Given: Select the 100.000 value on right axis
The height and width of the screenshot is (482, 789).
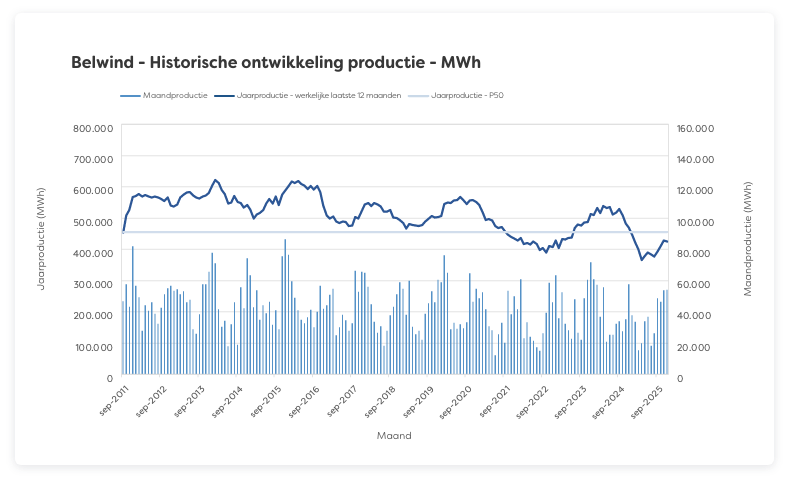Looking at the screenshot, I should pos(695,222).
